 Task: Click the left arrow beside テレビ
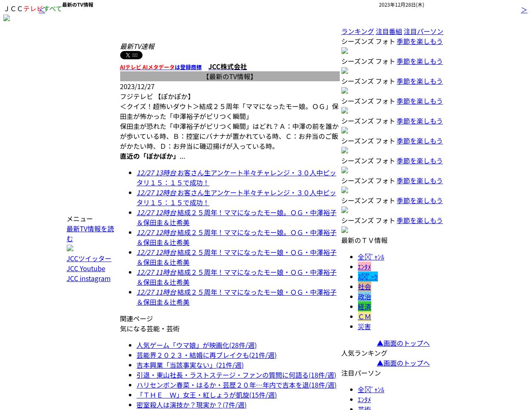click(x=41, y=9)
